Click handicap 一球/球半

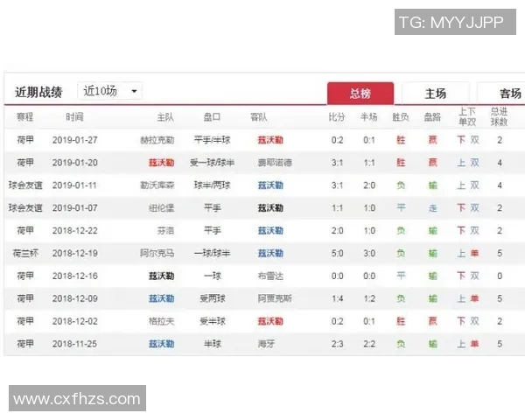pyautogui.click(x=212, y=253)
